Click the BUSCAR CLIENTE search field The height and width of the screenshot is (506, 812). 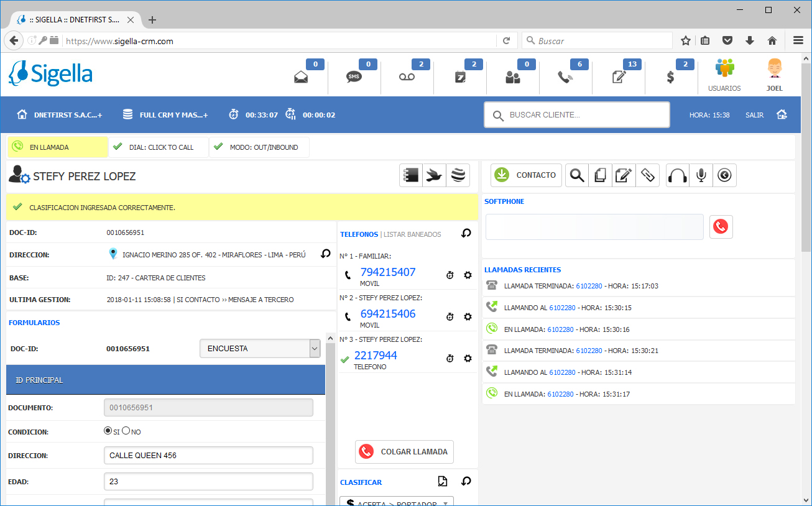(x=577, y=115)
